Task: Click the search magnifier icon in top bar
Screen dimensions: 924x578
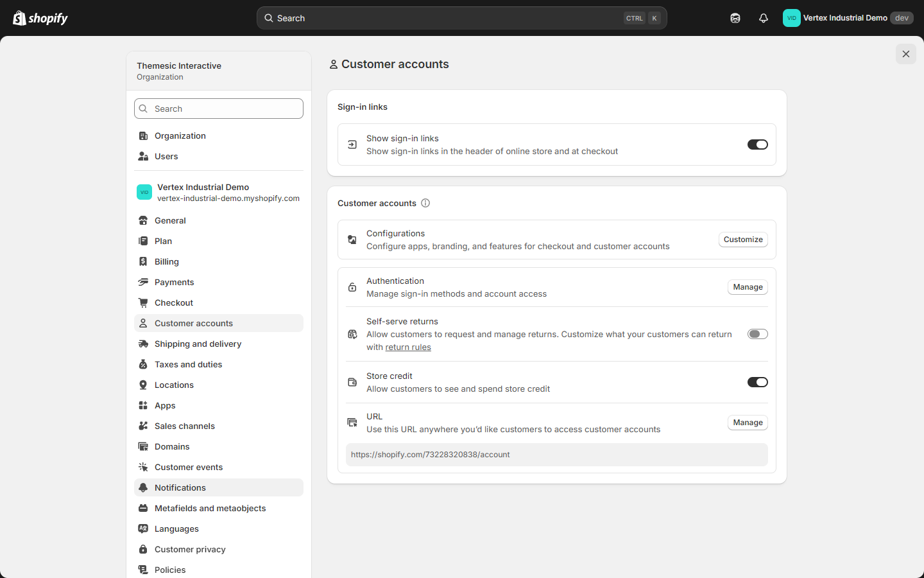Action: (269, 18)
